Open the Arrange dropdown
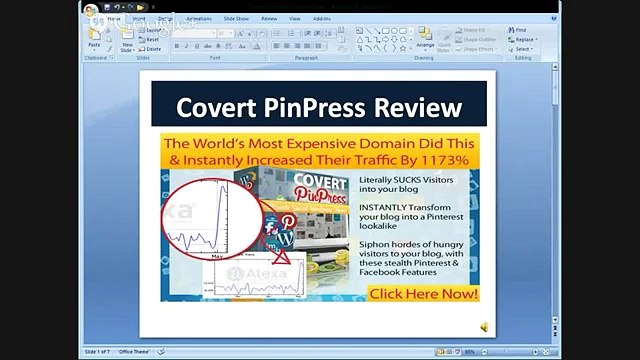640x360 pixels. pos(425,39)
